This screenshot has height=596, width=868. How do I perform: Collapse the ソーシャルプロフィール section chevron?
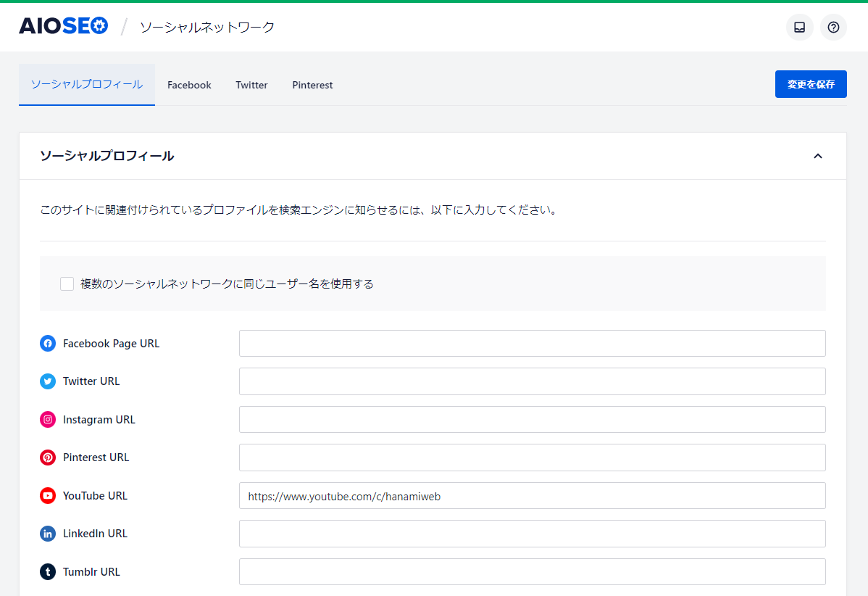pos(817,156)
